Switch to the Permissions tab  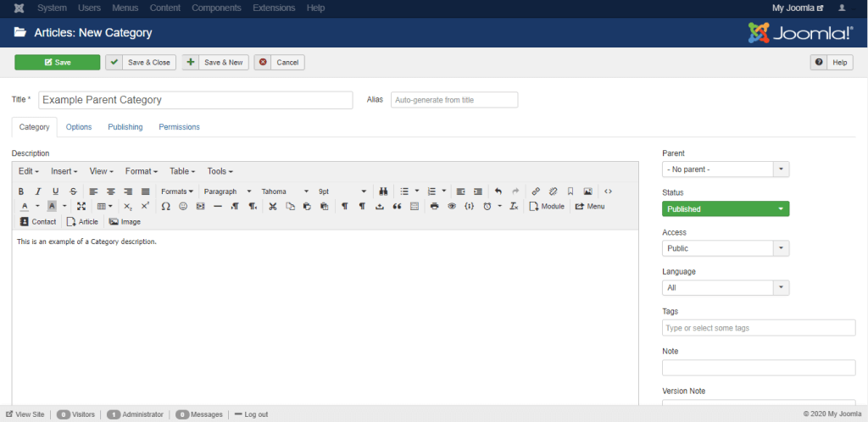point(180,127)
